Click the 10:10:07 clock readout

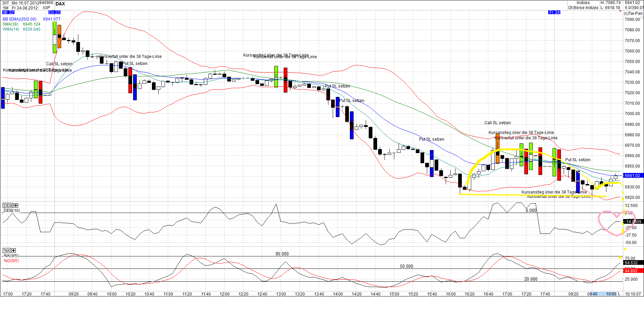[x=633, y=294]
